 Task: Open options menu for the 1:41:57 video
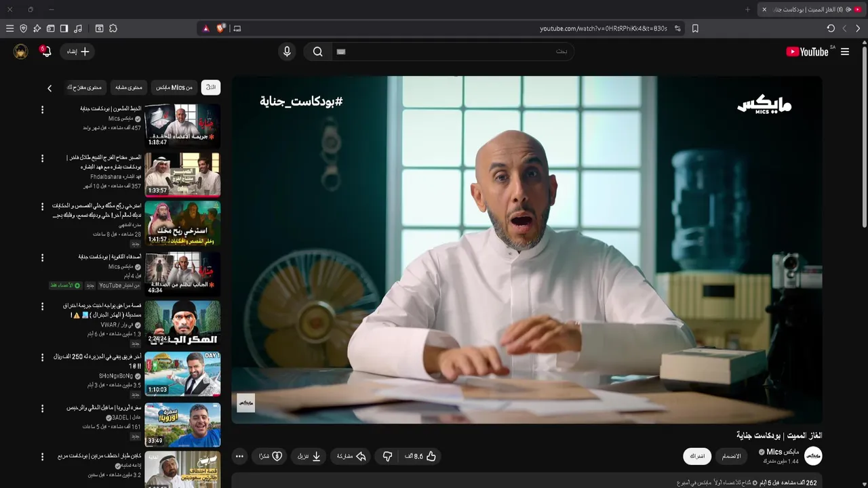pos(42,206)
